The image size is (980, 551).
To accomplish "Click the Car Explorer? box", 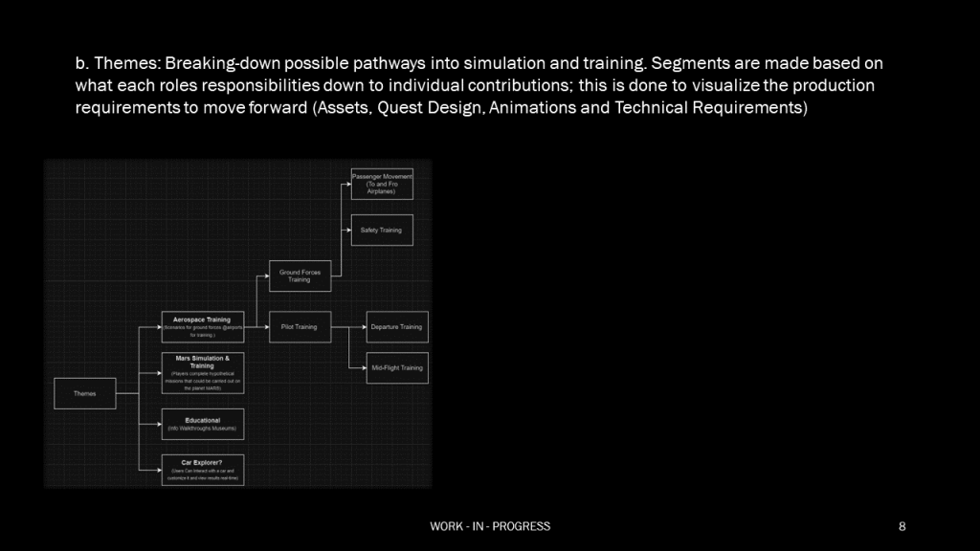I will (202, 470).
